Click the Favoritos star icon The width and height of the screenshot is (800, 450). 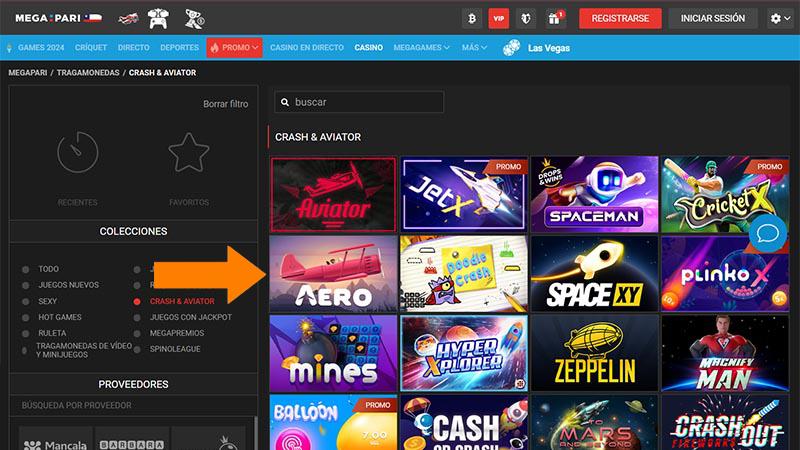click(x=189, y=153)
